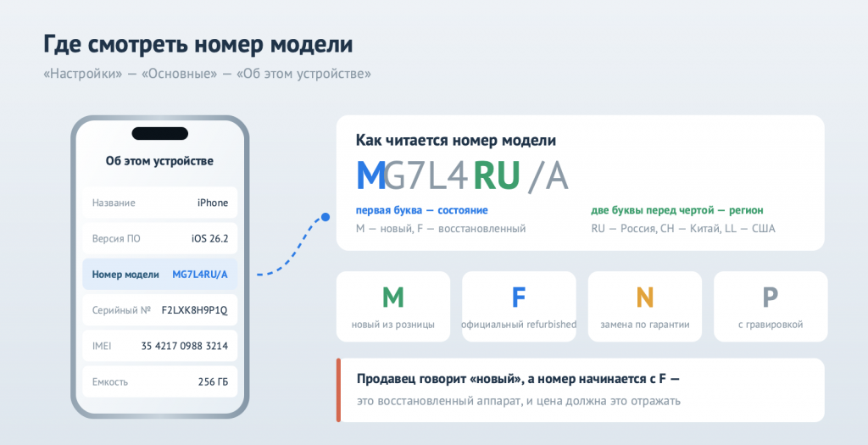Click the gray G7L4 part of large number

427,175
